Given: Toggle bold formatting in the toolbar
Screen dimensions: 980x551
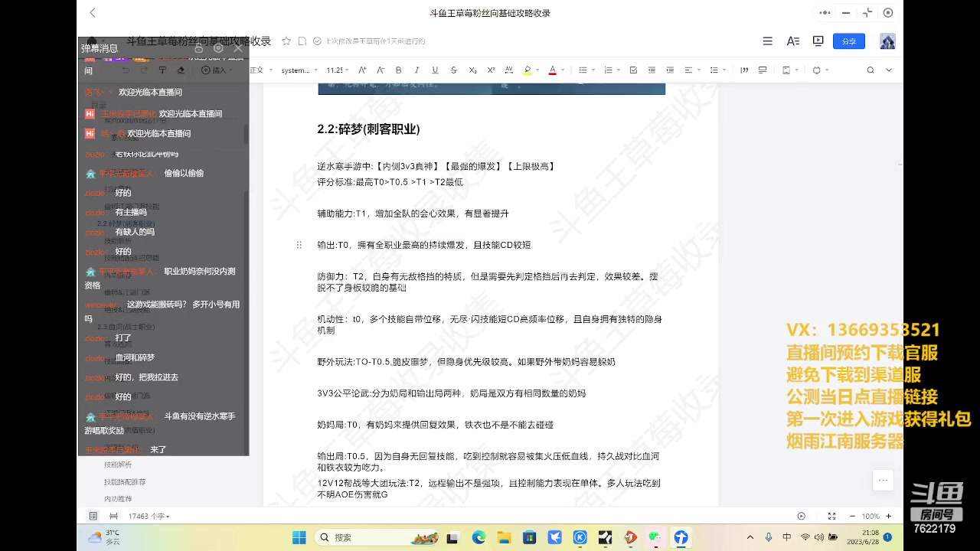Looking at the screenshot, I should [x=398, y=70].
